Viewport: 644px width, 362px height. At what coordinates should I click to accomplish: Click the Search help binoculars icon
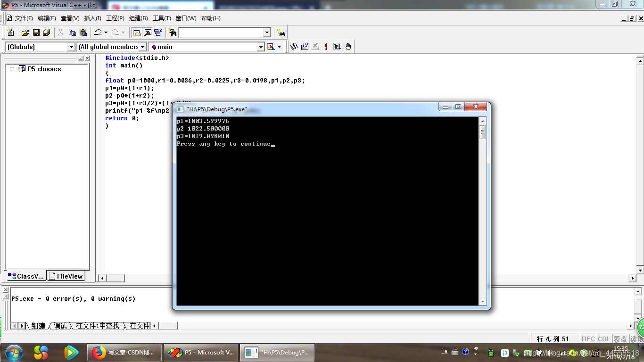click(x=281, y=33)
